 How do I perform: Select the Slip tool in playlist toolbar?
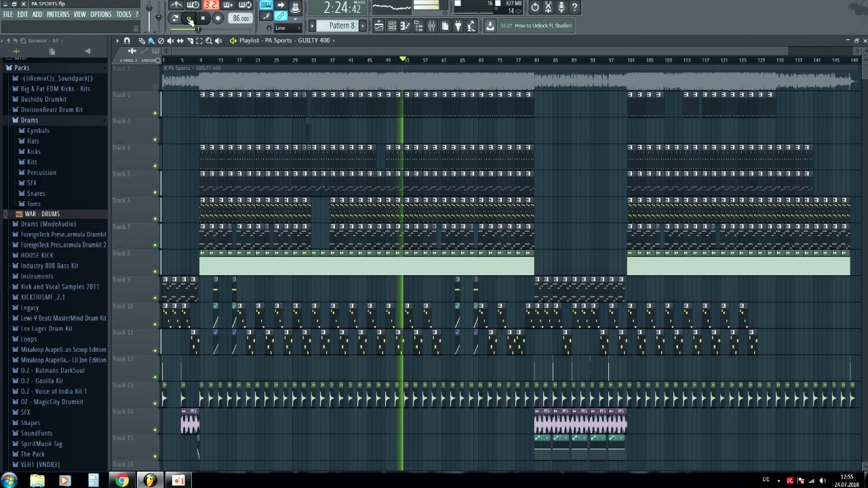[180, 41]
